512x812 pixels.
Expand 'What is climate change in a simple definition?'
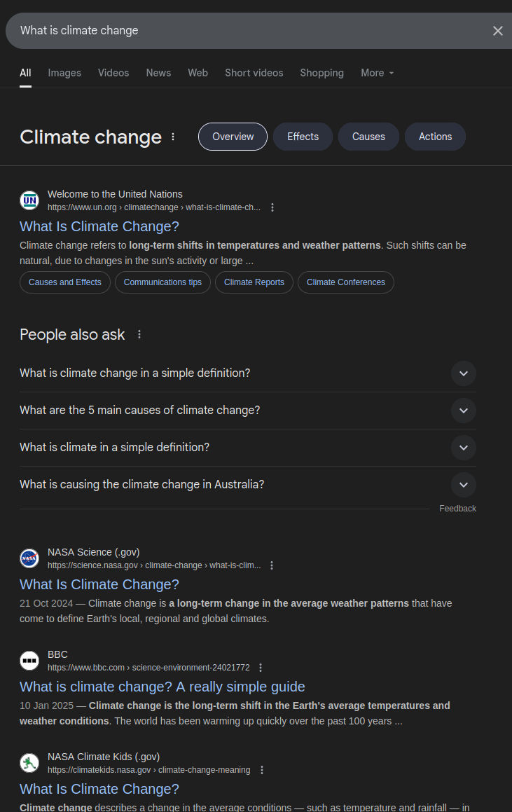coord(463,373)
